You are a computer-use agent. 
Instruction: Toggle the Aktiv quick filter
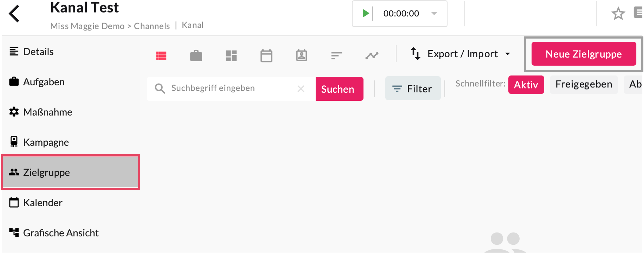[526, 85]
